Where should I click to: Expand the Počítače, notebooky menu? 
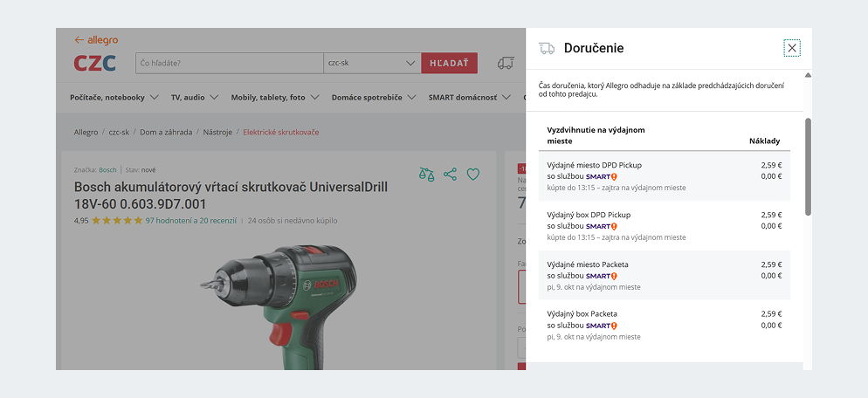pos(114,98)
